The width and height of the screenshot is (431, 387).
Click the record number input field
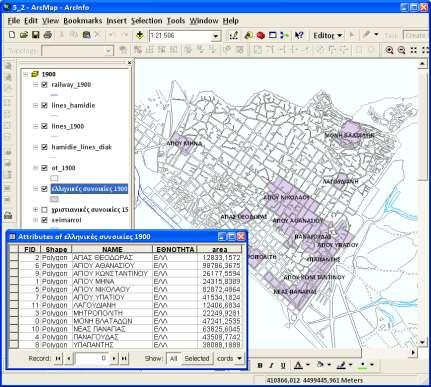tap(92, 359)
